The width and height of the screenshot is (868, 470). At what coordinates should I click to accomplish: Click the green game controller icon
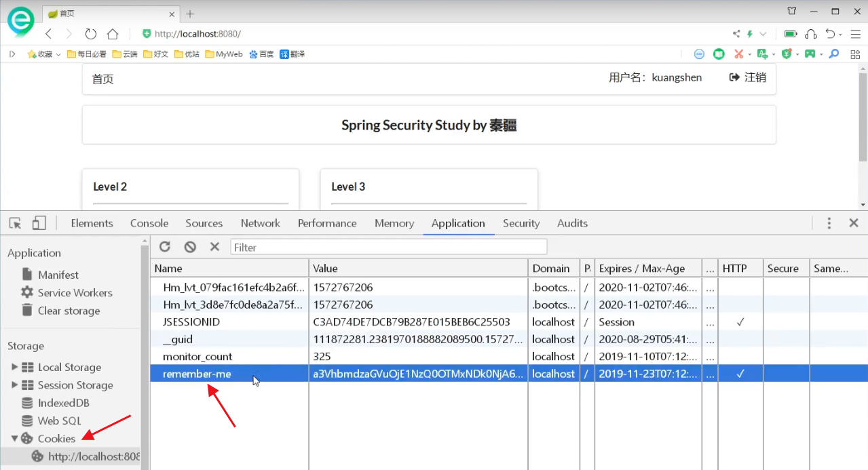tap(810, 54)
